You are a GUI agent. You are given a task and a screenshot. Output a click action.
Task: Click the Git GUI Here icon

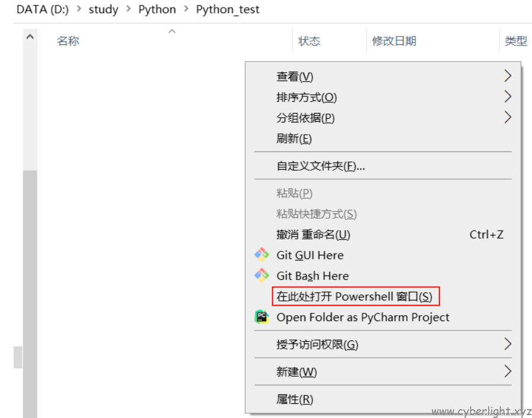pyautogui.click(x=262, y=255)
